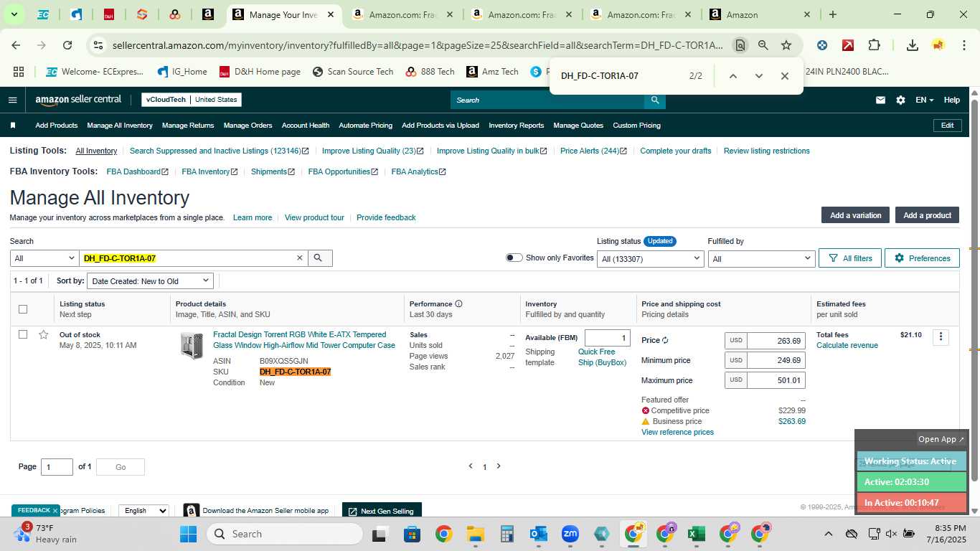Open the Performance info icon
This screenshot has width=980, height=551.
pyautogui.click(x=459, y=304)
